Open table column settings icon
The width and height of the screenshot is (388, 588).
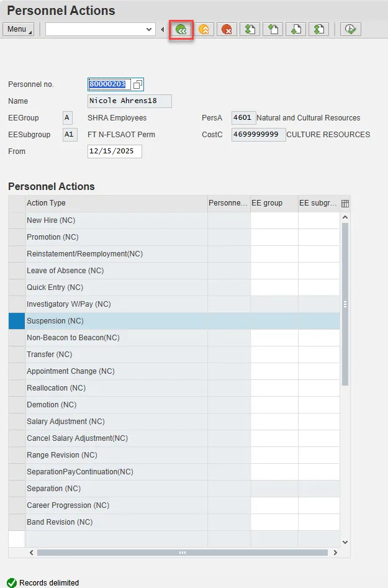click(345, 204)
